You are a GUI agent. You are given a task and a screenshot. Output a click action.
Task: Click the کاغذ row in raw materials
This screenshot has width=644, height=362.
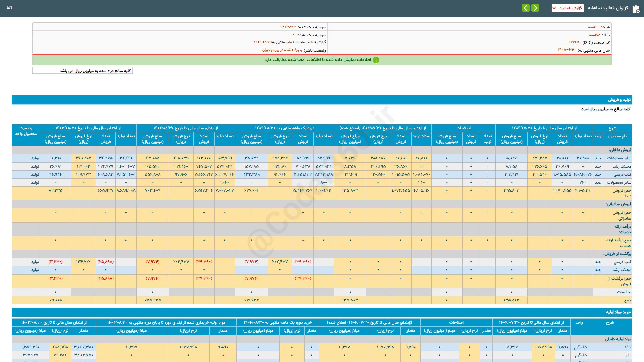627,347
